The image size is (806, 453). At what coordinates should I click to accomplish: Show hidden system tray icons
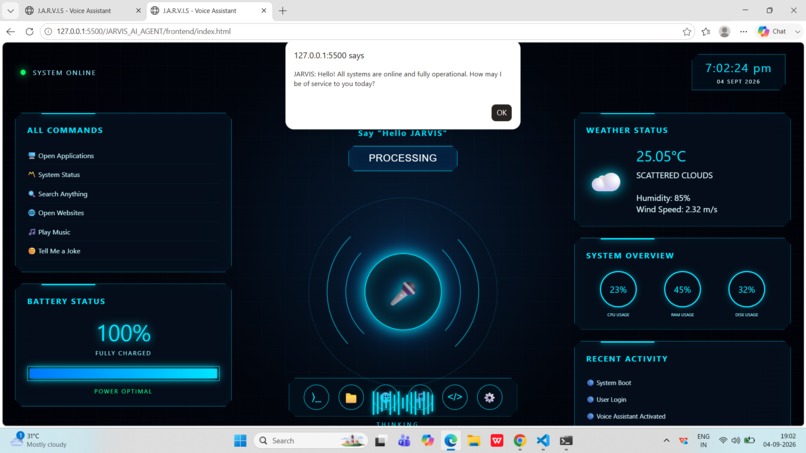point(666,441)
